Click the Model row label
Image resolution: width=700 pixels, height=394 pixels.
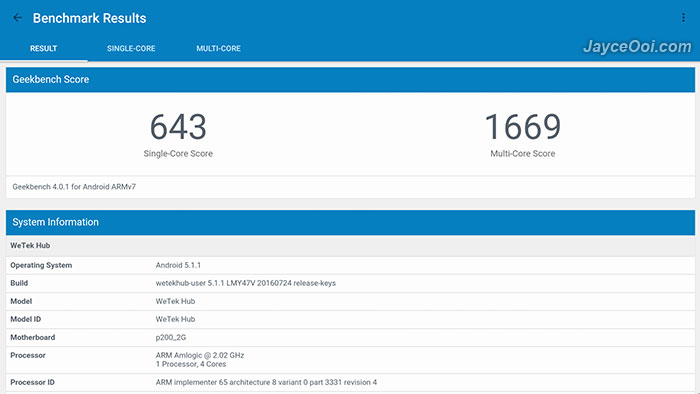tap(21, 301)
